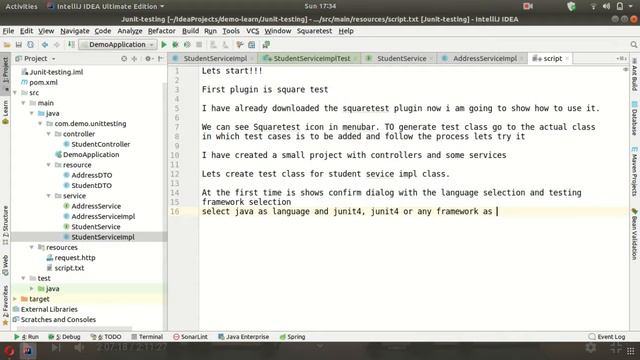Collapse the com.demo.unittesting package
The height and width of the screenshot is (360, 640).
(40, 124)
